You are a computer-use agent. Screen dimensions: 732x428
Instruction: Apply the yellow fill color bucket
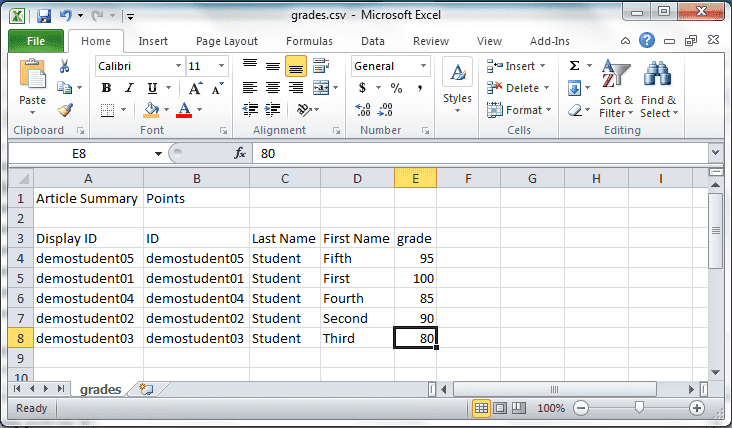(x=151, y=110)
